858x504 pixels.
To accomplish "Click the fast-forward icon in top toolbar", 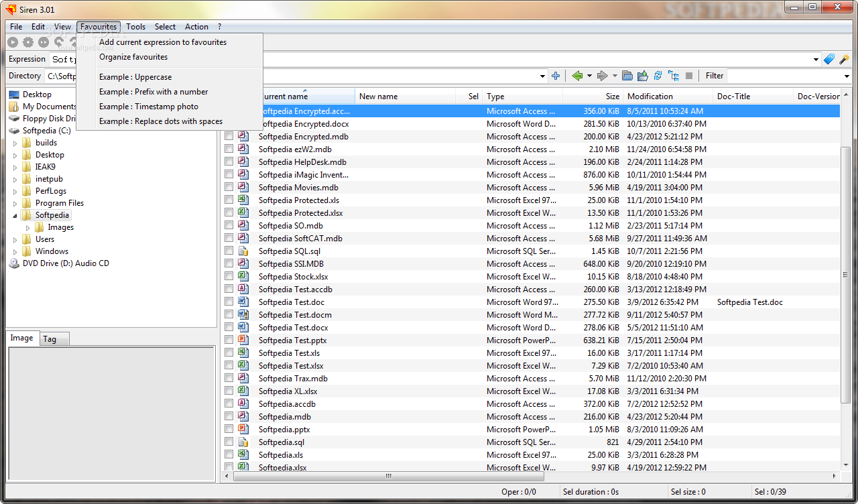I will [x=44, y=42].
